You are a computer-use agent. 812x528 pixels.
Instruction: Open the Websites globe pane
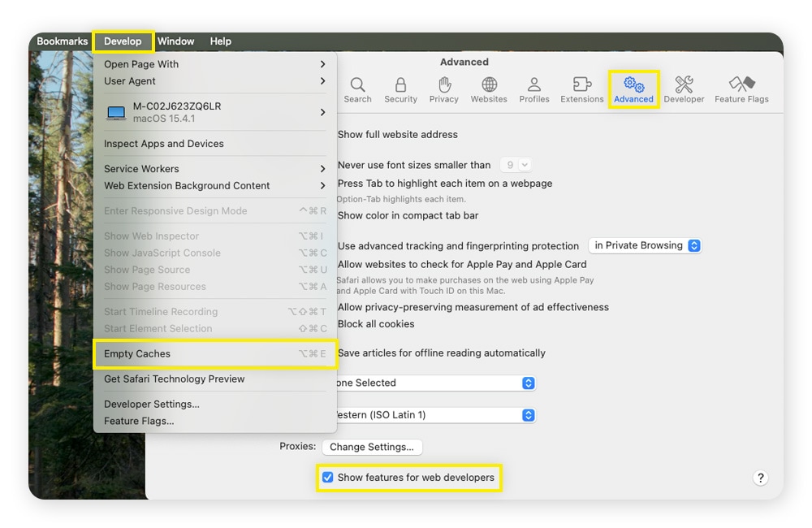489,90
